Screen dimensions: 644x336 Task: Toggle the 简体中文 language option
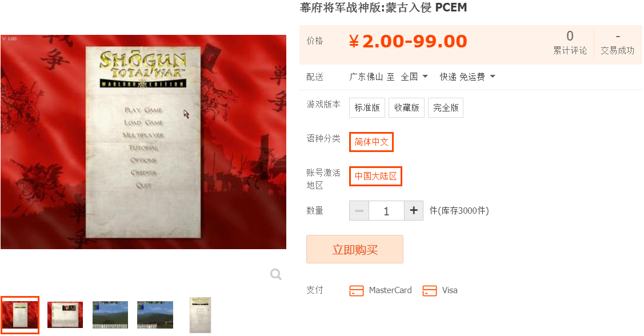click(371, 142)
